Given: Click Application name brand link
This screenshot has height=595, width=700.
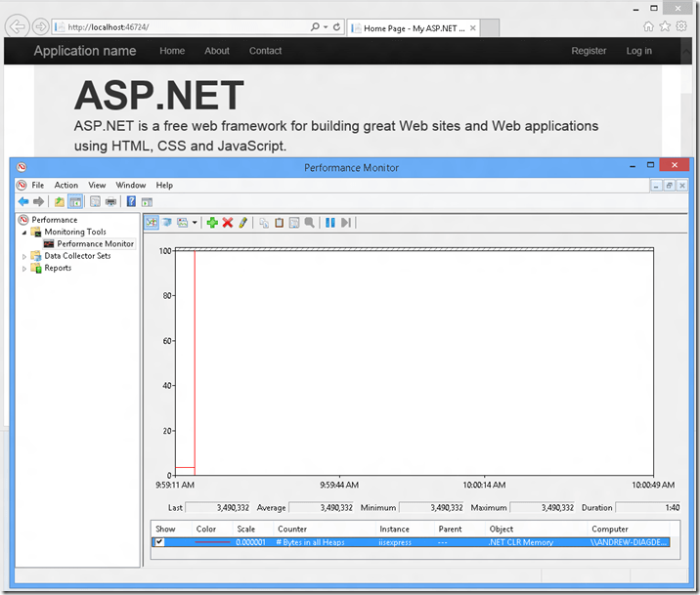Looking at the screenshot, I should coord(85,51).
